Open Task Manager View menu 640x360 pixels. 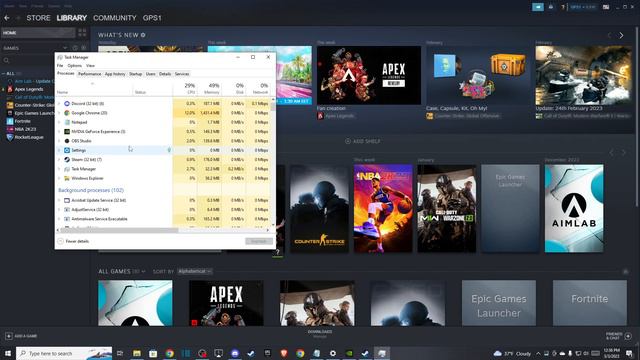90,66
